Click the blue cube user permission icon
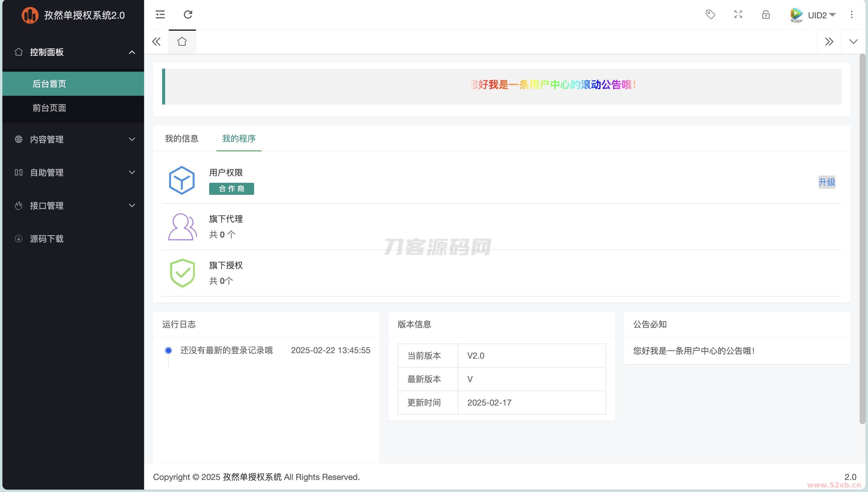This screenshot has width=868, height=492. [x=181, y=180]
